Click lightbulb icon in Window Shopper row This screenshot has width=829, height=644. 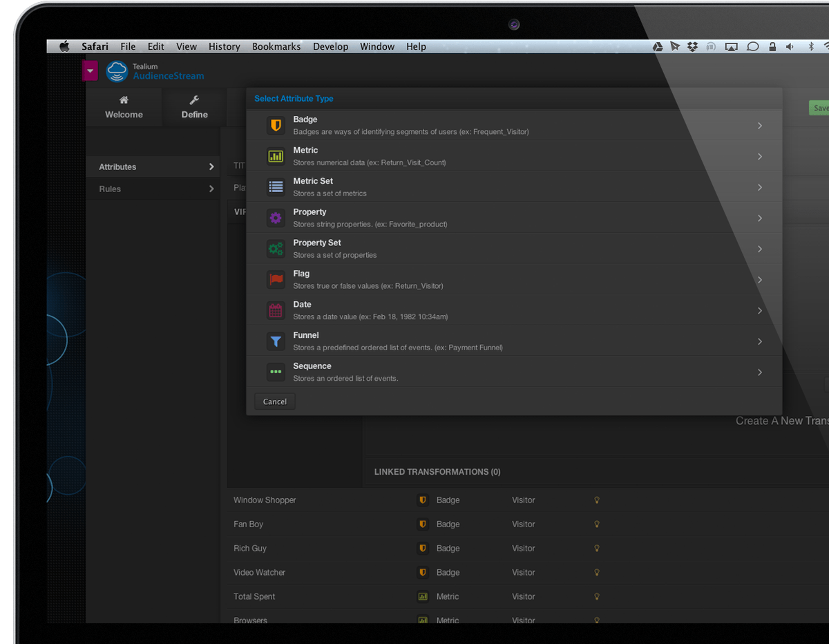pos(597,500)
